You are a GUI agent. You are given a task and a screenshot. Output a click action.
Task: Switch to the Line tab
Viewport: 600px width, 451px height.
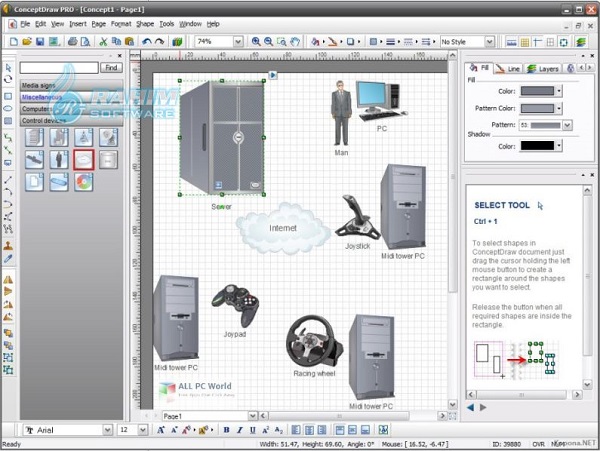pos(510,69)
